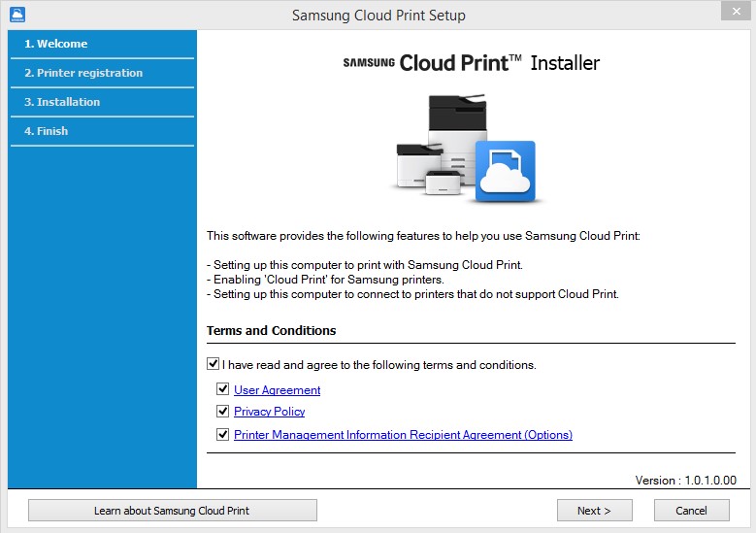Click 'Setting up this computer to print' line
Image resolution: width=756 pixels, height=533 pixels.
pyautogui.click(x=365, y=265)
